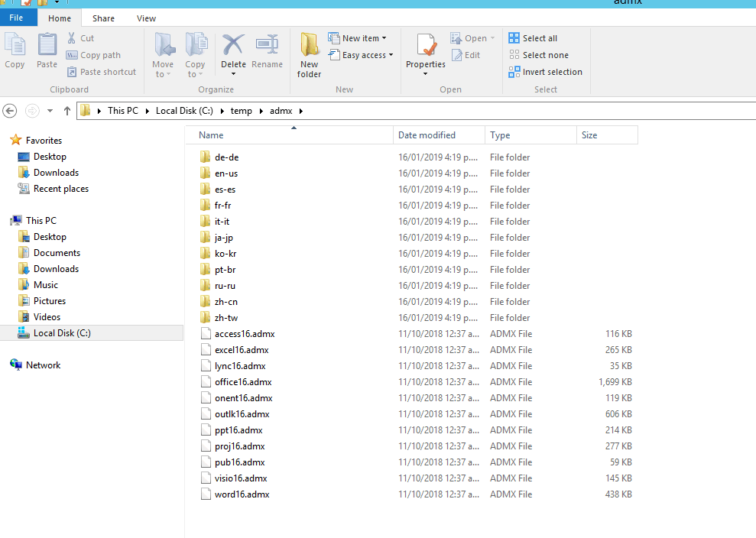Click the Paste clipboard icon

coord(47,45)
